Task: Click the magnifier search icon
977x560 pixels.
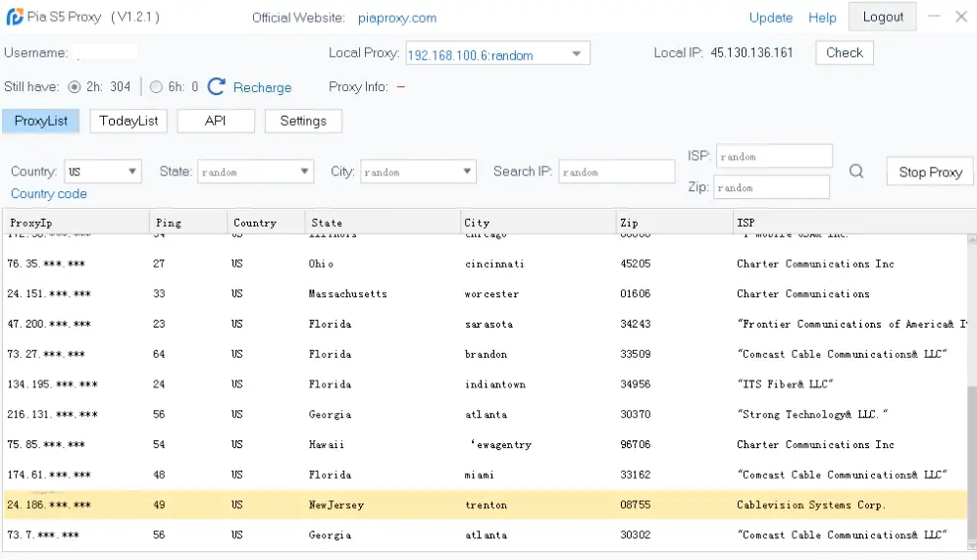Action: pos(856,172)
